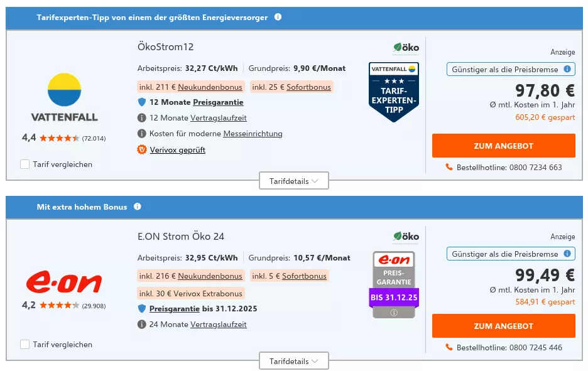The image size is (588, 371).
Task: Click the öko leaf badge on E.ON Strom Öko 24
Action: [406, 237]
